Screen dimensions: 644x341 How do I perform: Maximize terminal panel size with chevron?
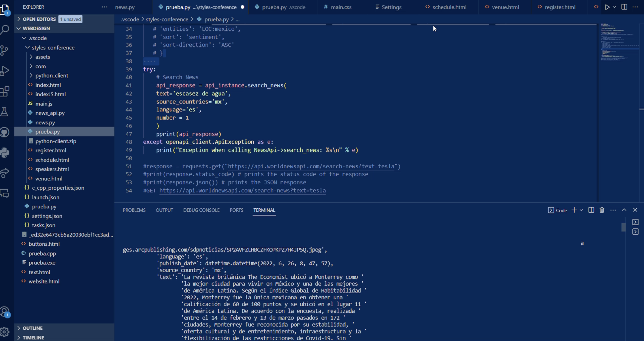624,210
